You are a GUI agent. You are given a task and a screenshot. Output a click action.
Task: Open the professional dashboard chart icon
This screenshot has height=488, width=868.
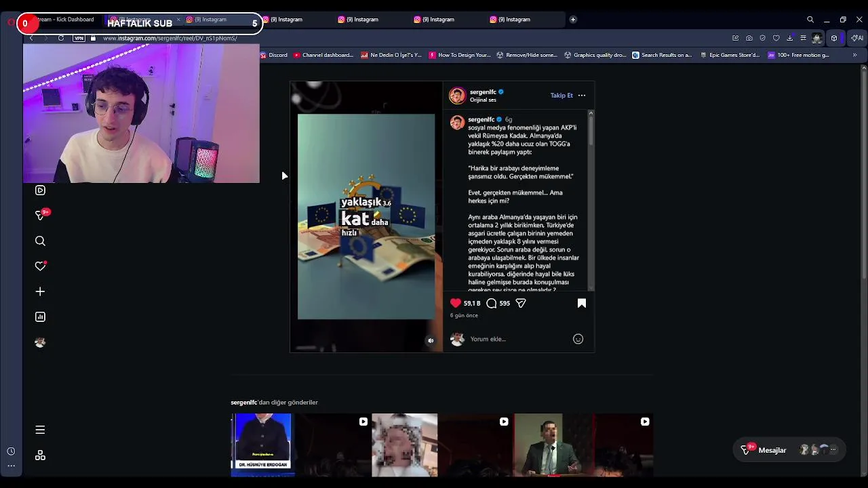[x=40, y=317]
